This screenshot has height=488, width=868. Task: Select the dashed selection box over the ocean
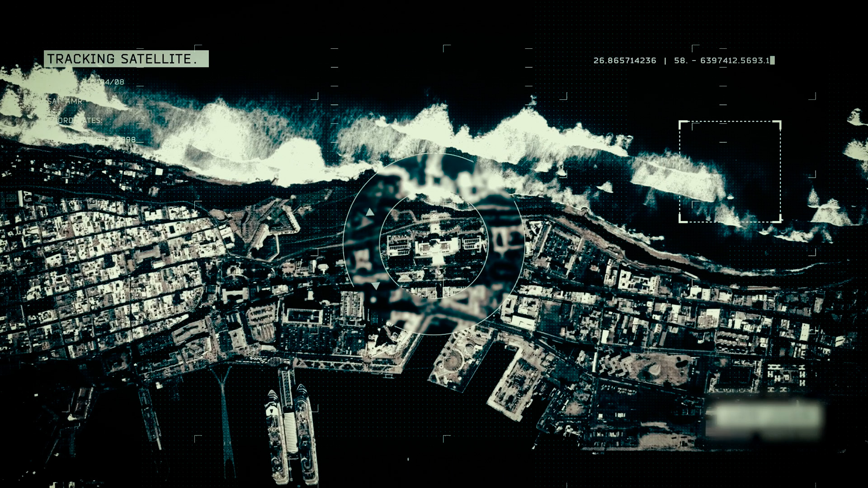[x=730, y=171]
